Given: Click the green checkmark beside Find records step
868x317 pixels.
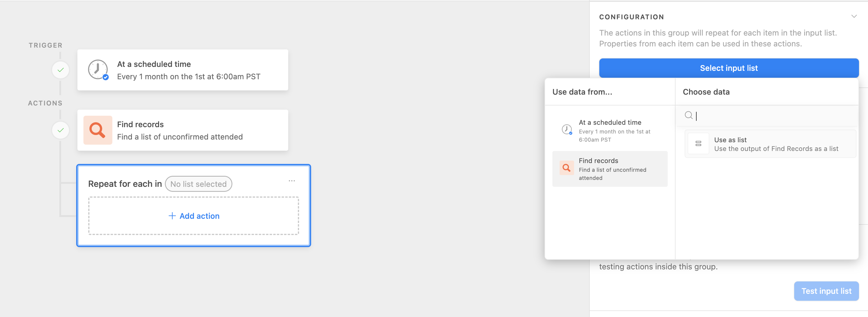Looking at the screenshot, I should (61, 130).
